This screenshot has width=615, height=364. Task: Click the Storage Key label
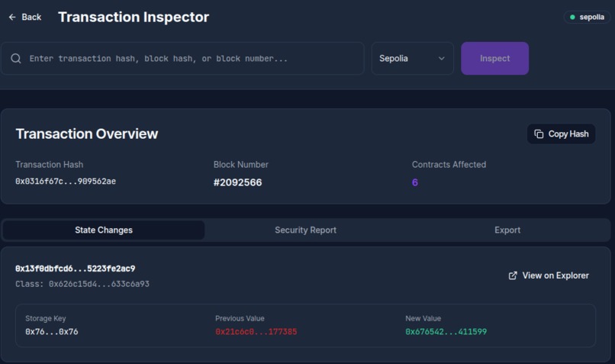tap(46, 318)
